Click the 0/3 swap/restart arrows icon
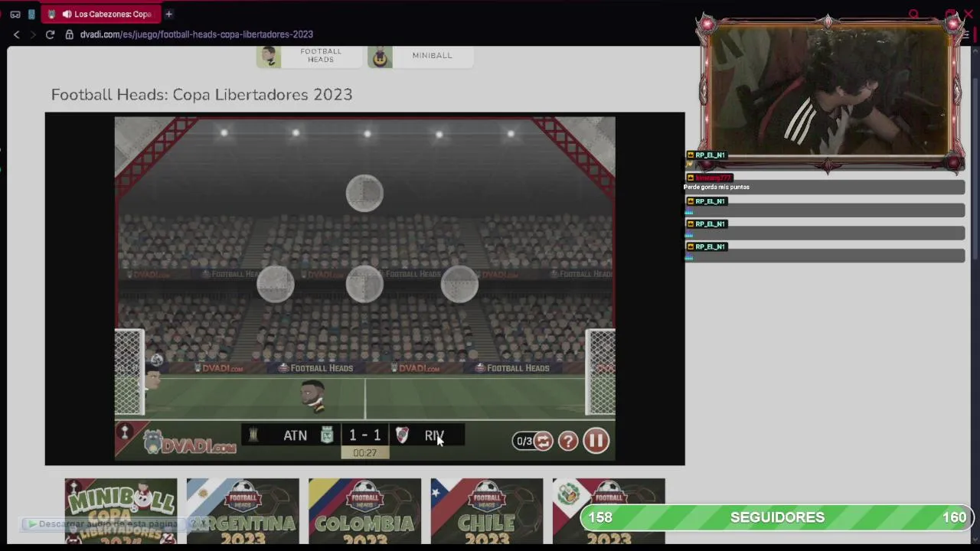 pos(543,441)
